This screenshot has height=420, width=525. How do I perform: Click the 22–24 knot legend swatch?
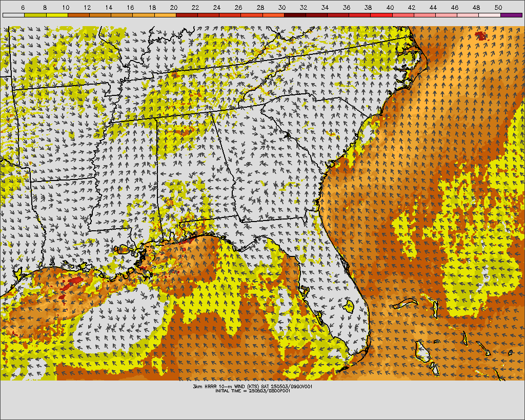pos(209,15)
